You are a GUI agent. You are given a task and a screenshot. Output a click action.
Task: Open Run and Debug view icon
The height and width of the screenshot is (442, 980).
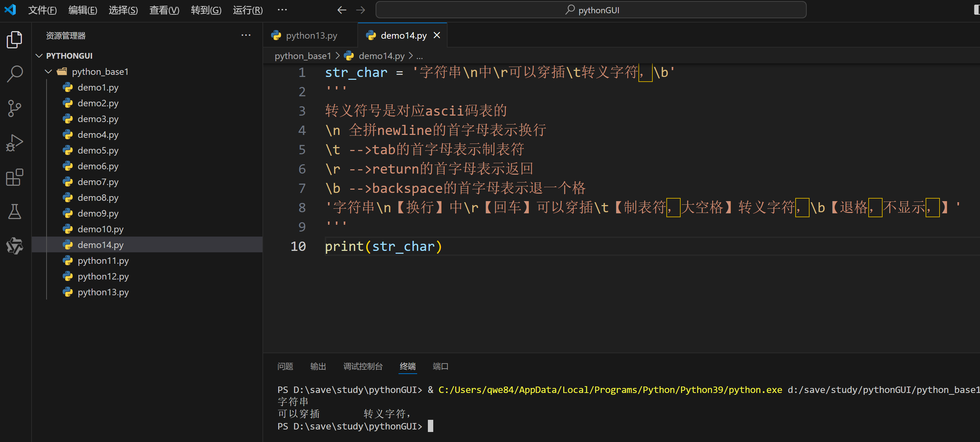click(14, 143)
